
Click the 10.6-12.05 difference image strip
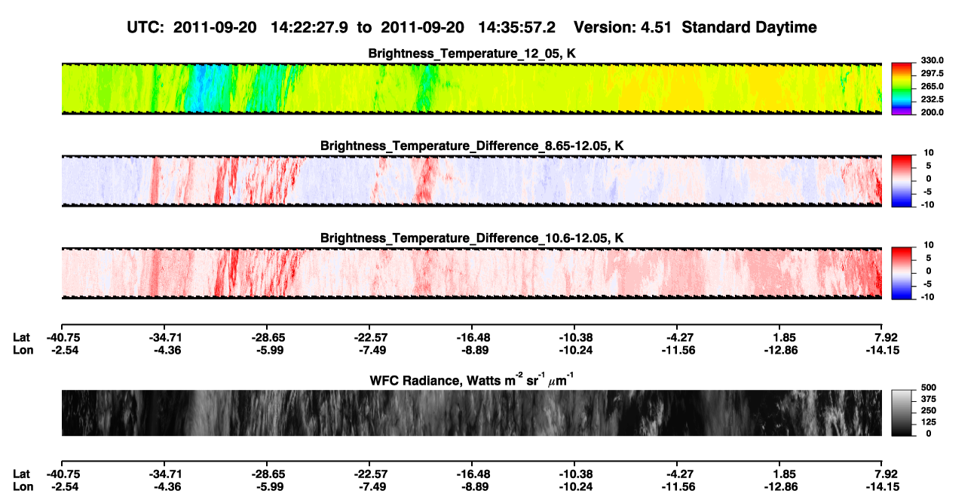[472, 272]
